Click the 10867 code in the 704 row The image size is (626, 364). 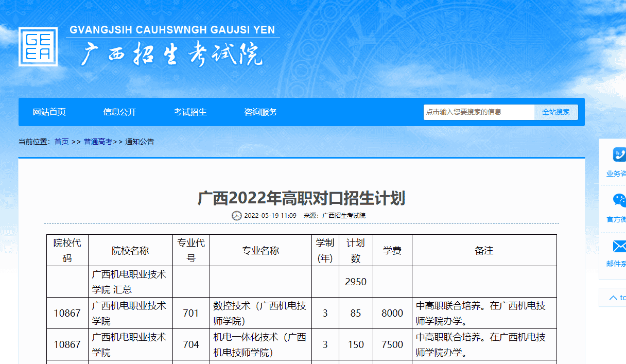tap(67, 344)
